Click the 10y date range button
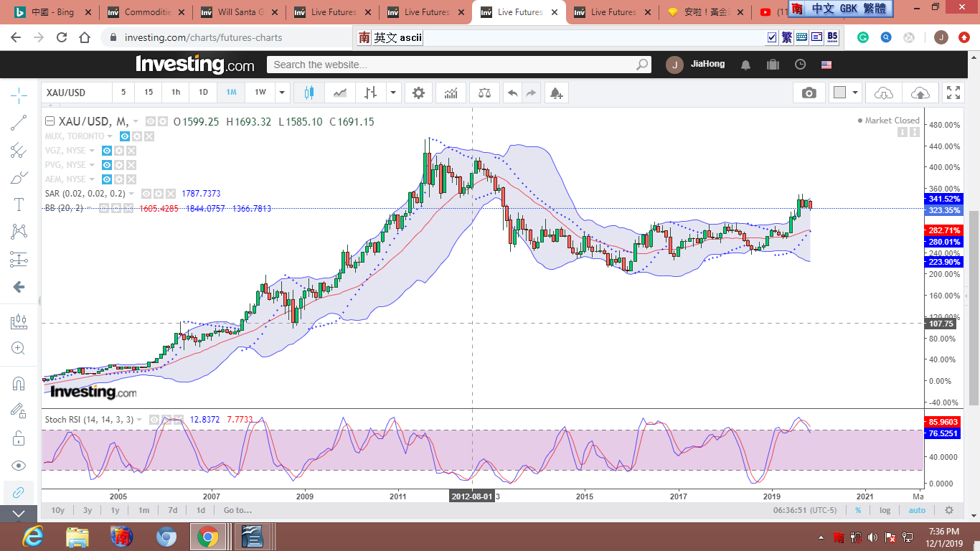Image resolution: width=980 pixels, height=551 pixels. (x=58, y=510)
